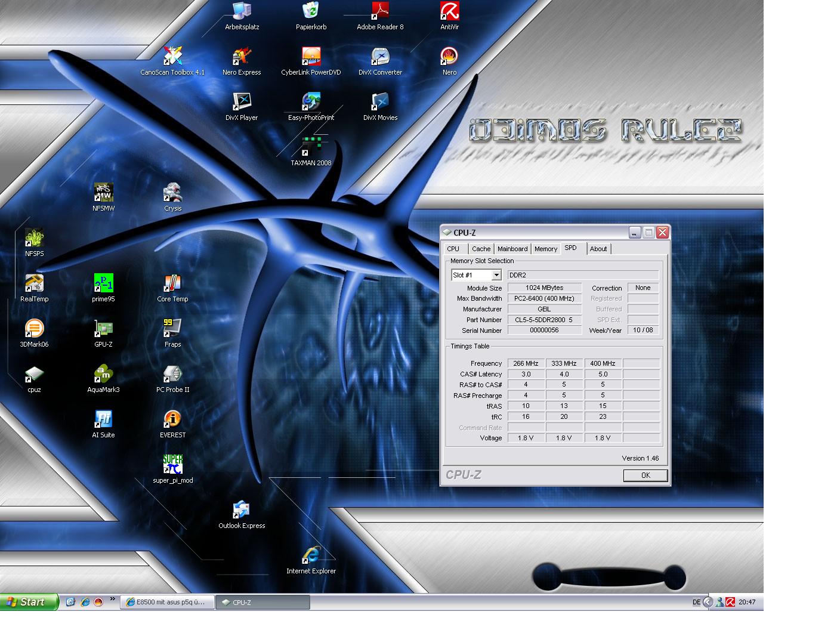Image resolution: width=840 pixels, height=630 pixels.
Task: Select the Core Temp thermometer icon
Action: click(x=172, y=288)
